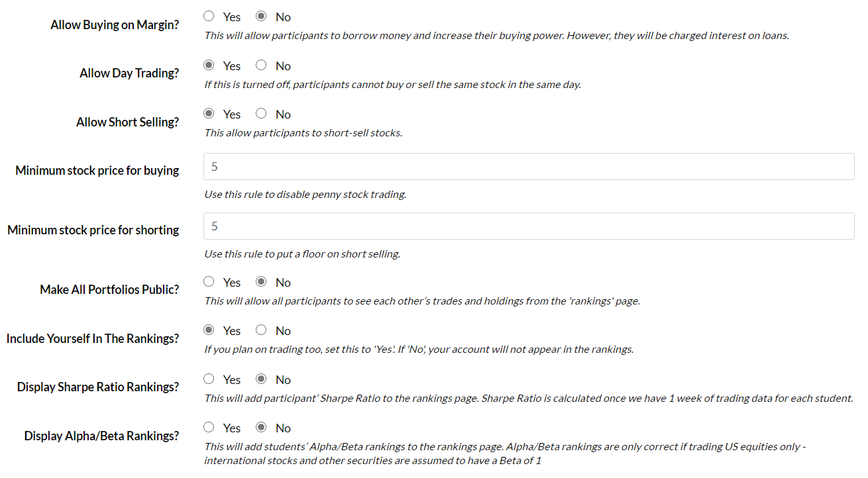Screen dimensions: 868x478
Task: Select Yes for Allow Buying on Margin
Action: point(209,17)
